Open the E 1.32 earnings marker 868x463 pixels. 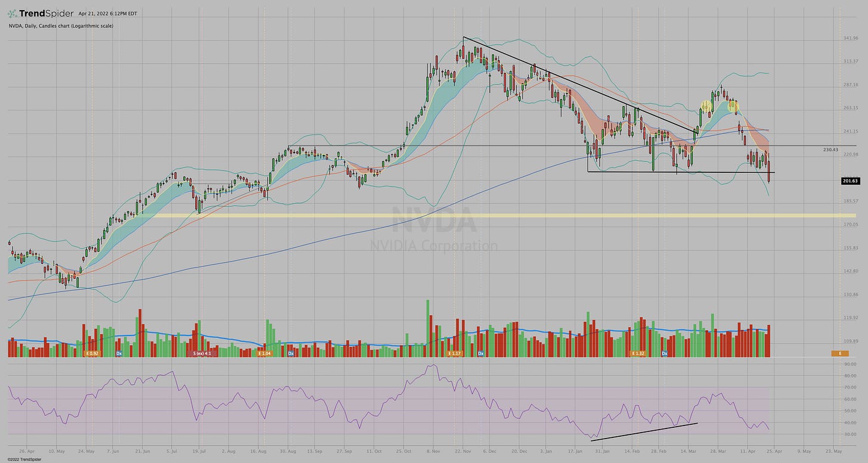click(x=638, y=353)
